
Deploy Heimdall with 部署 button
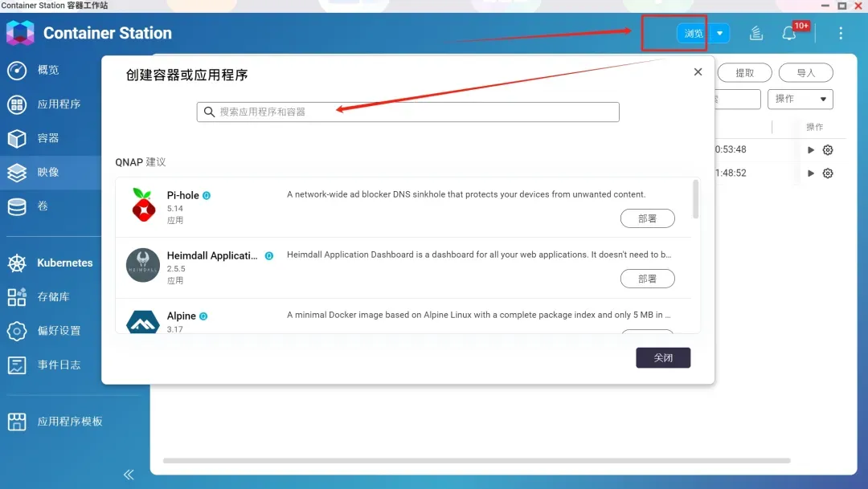click(x=647, y=279)
